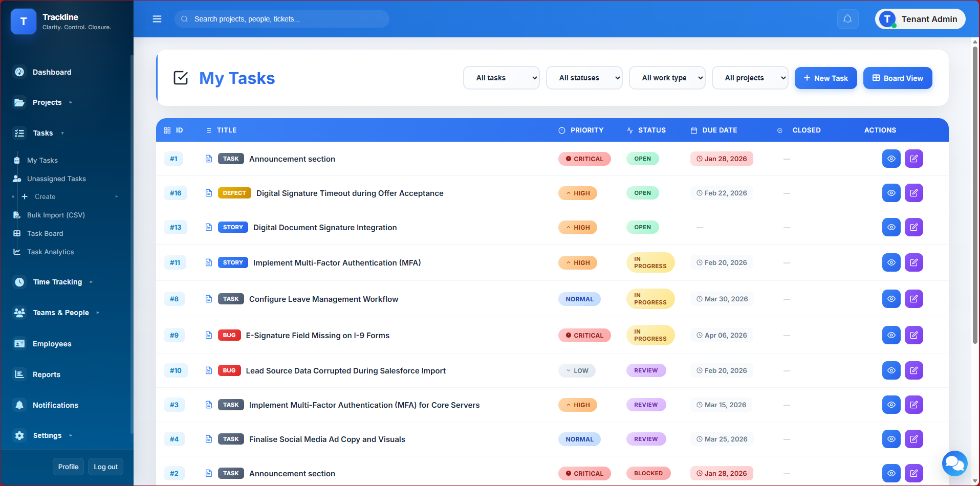Open the notifications bell in header
Screen dimensions: 980x486
[847, 19]
